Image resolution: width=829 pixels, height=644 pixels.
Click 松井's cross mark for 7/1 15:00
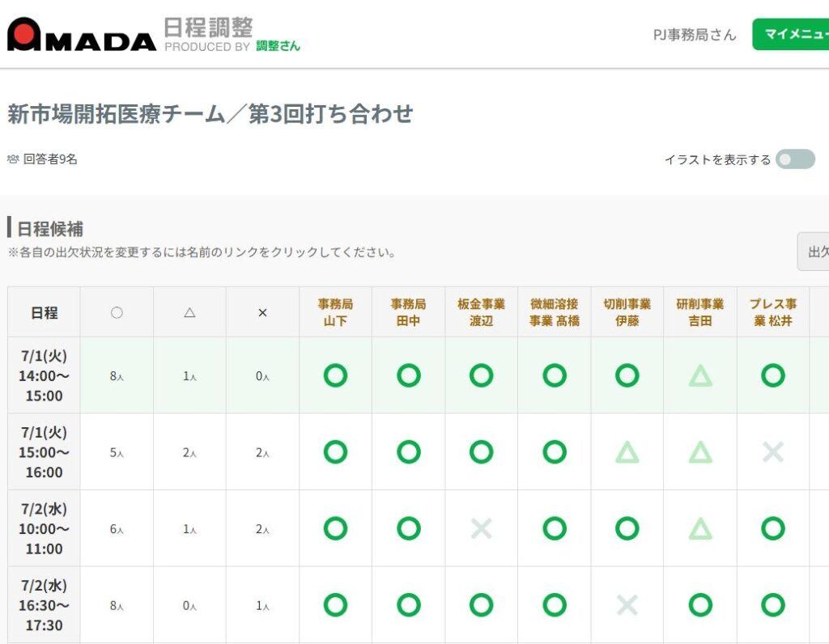pos(773,452)
